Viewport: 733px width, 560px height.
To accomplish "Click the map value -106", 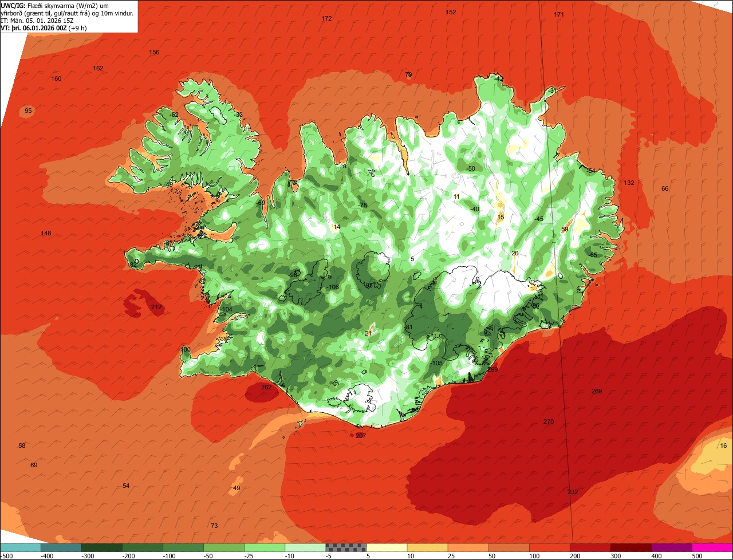I will pyautogui.click(x=333, y=287).
